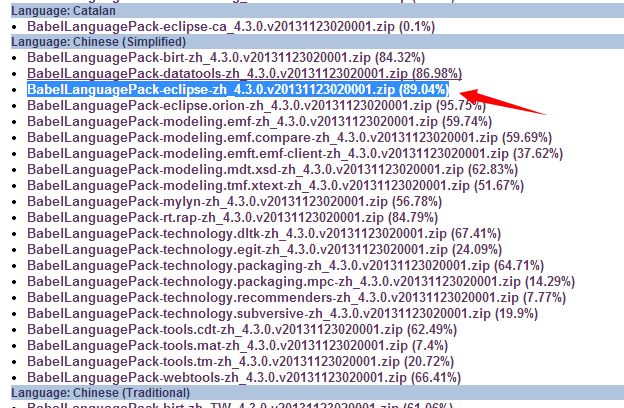624x408 pixels.
Task: Download BabelLanguagePack-technology.subversive-zh zip
Action: point(283,313)
